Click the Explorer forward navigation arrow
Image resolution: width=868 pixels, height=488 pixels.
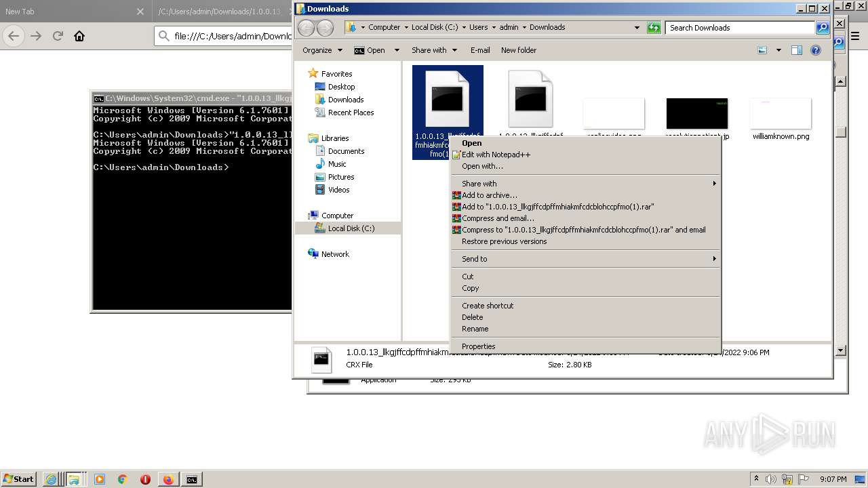click(x=325, y=28)
